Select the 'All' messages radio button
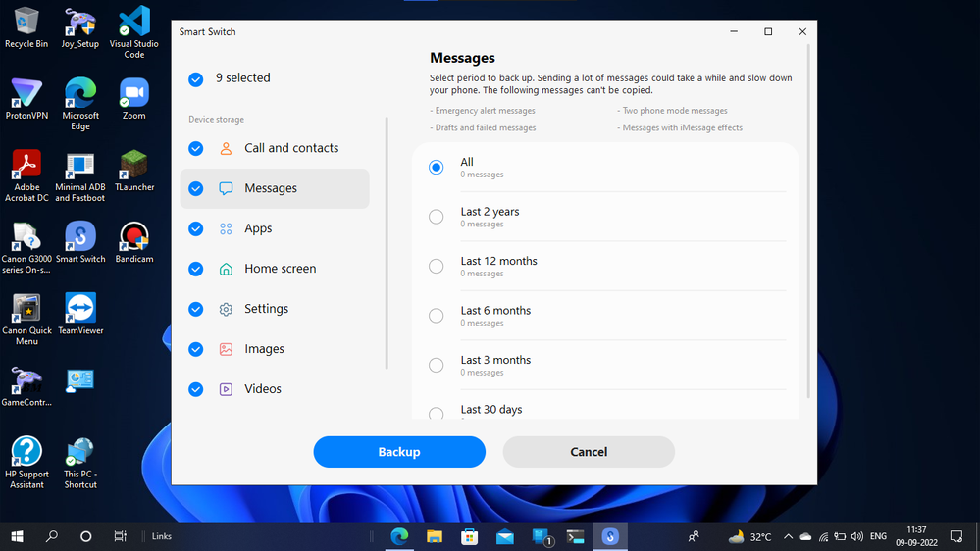The width and height of the screenshot is (980, 551). pos(437,168)
